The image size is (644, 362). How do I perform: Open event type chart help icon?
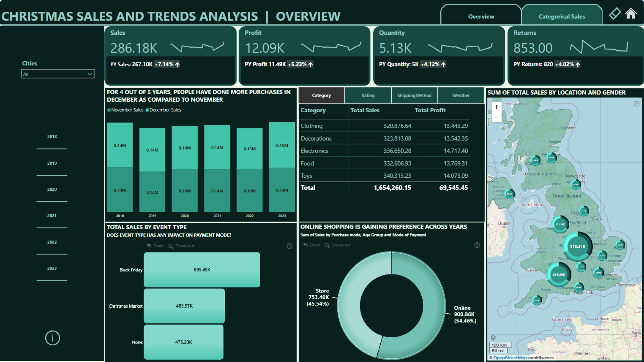289,246
